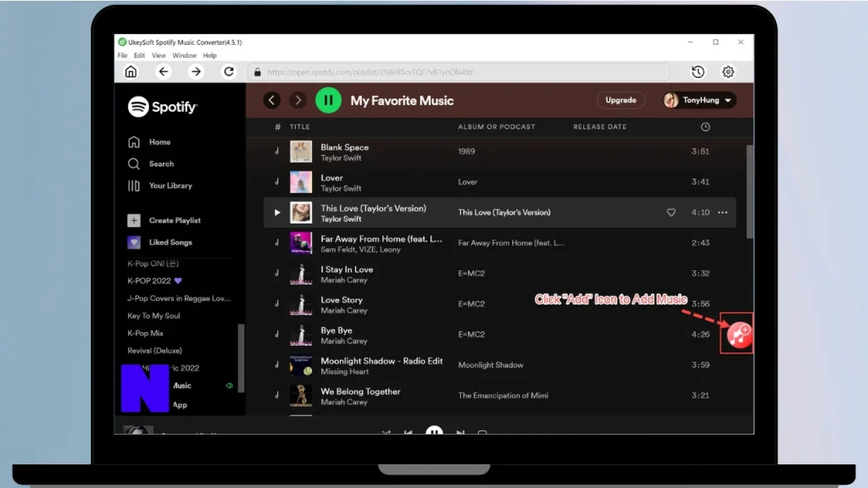Open The Emancipation of Mimi album
The width and height of the screenshot is (868, 488).
pyautogui.click(x=504, y=396)
